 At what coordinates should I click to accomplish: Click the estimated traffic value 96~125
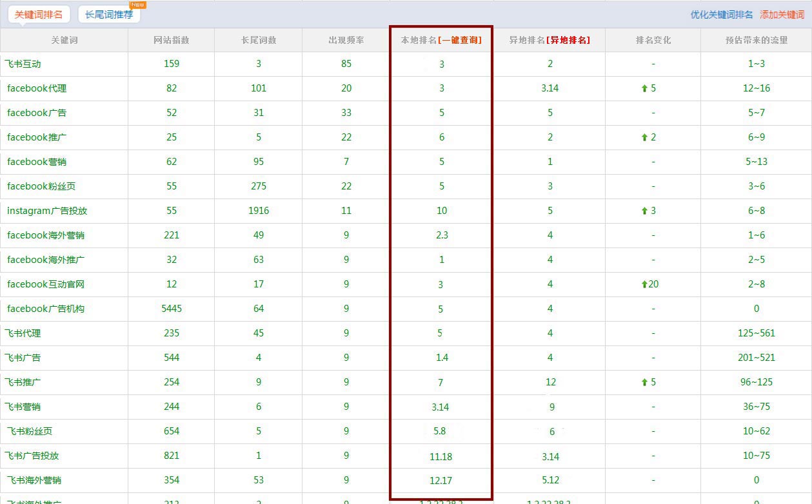pyautogui.click(x=757, y=382)
